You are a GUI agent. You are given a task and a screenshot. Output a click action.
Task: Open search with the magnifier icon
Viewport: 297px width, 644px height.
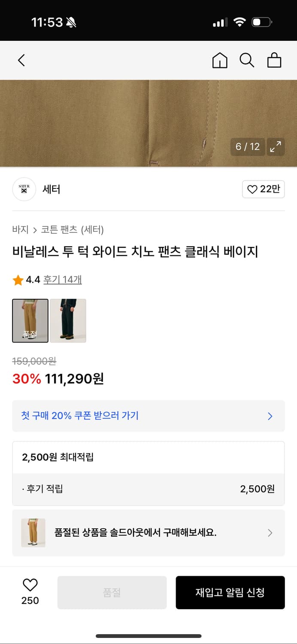point(247,61)
